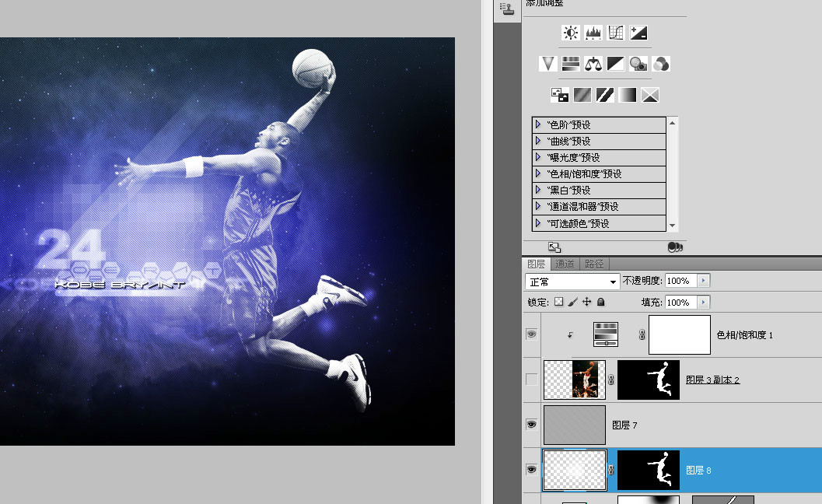The image size is (822, 504).
Task: Click the presets list scroll up arrow
Action: [673, 123]
